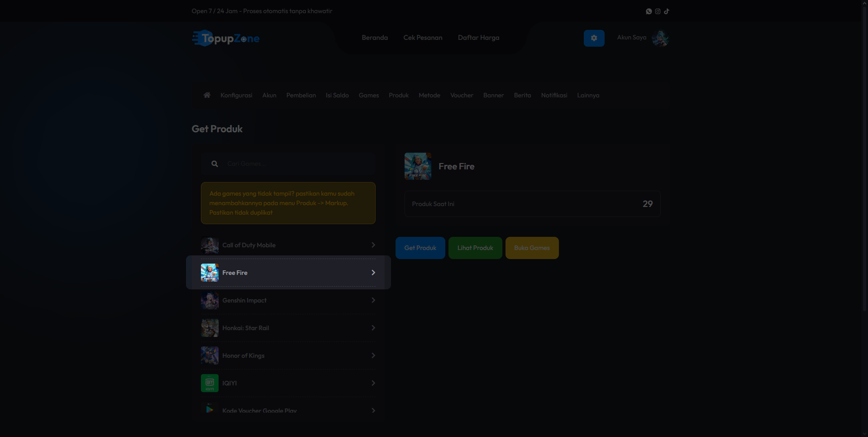
Task: Open the Banner admin menu
Action: pos(493,95)
